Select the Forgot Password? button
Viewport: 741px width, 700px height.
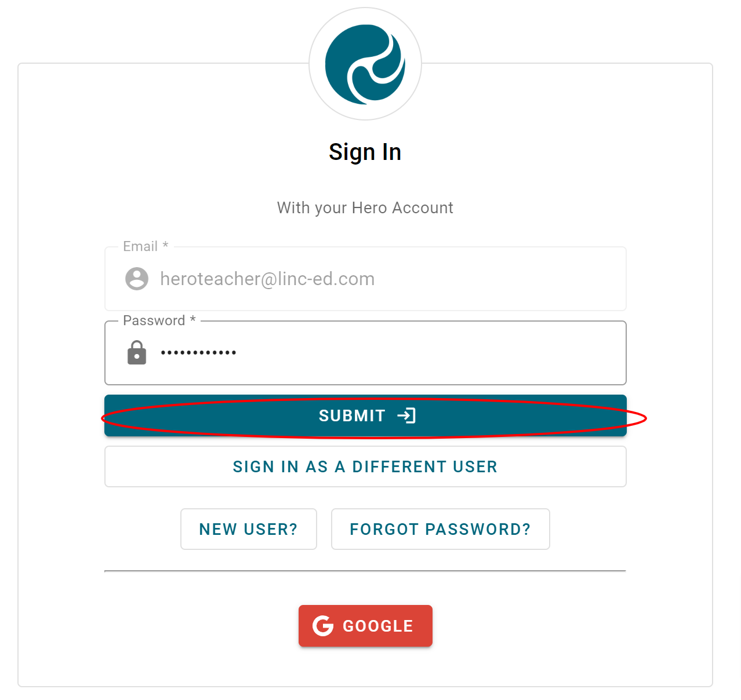440,529
